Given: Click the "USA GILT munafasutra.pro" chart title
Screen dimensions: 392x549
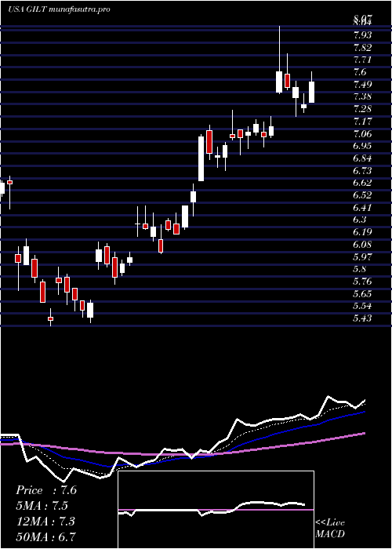Looking at the screenshot, I should (x=59, y=9).
